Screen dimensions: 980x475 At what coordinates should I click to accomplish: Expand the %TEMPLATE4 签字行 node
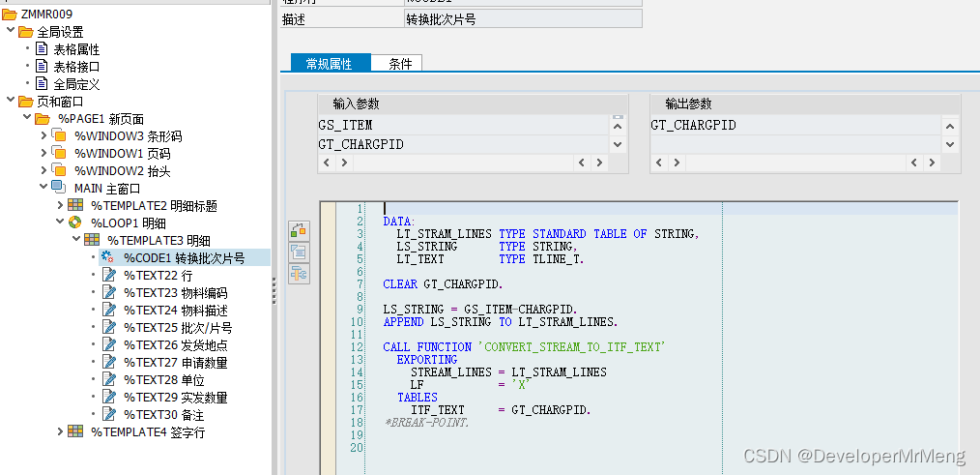pyautogui.click(x=60, y=431)
